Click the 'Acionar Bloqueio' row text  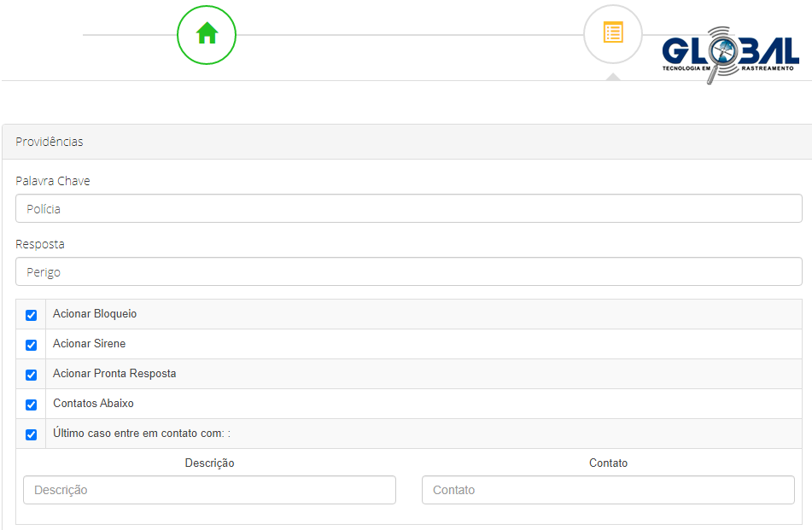(95, 314)
